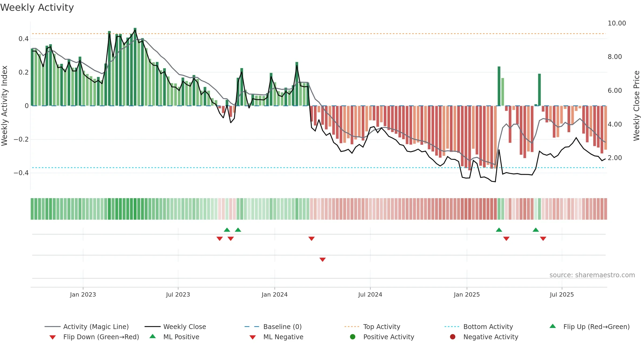Click the cyan dotted Bottom Activity legend swatch
Image resolution: width=644 pixels, height=362 pixels.
452,327
